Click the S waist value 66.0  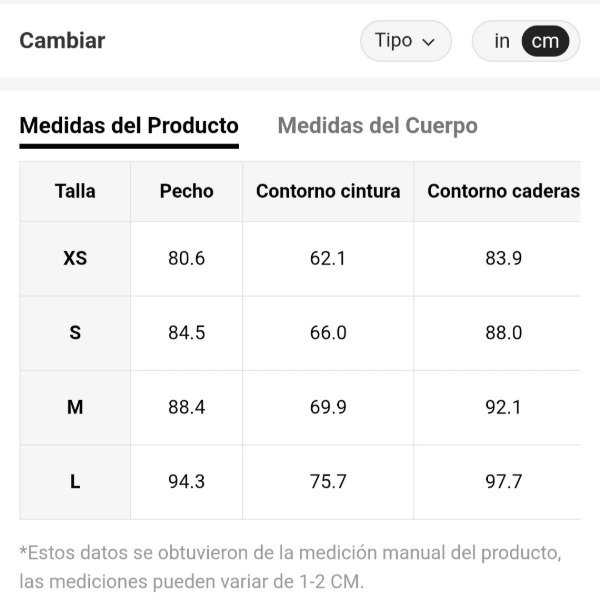coord(328,333)
